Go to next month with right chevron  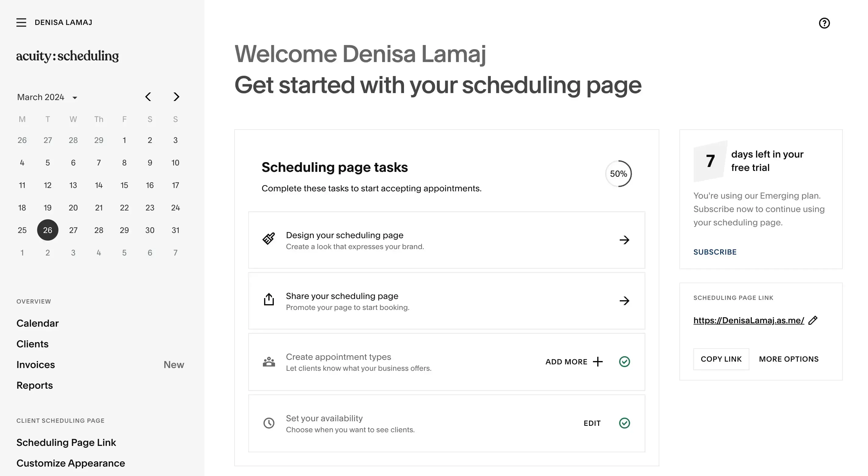point(176,97)
